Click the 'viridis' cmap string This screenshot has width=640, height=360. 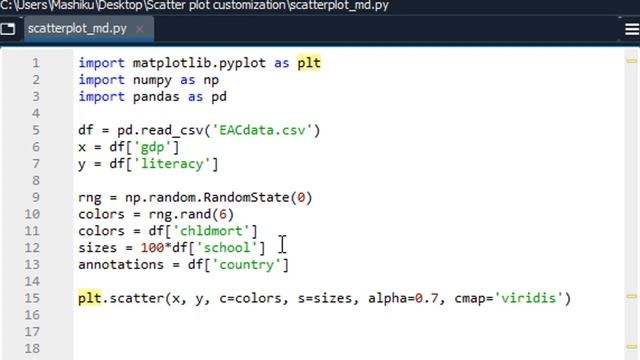point(529,298)
